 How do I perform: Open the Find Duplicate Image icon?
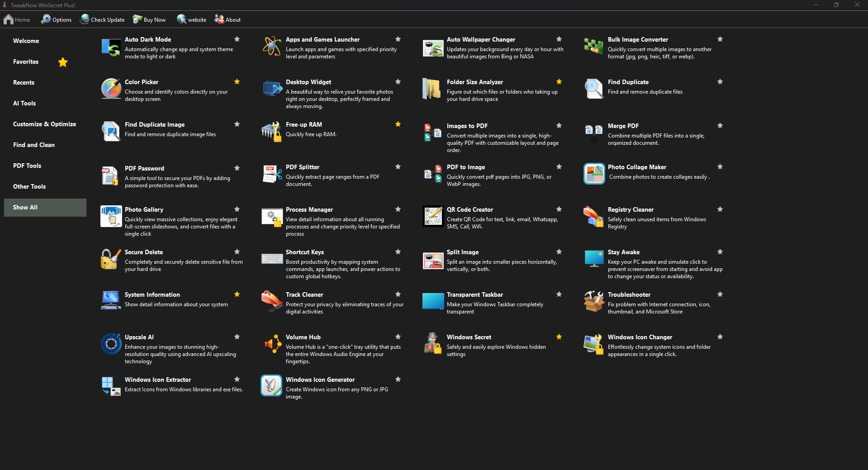[x=111, y=131]
